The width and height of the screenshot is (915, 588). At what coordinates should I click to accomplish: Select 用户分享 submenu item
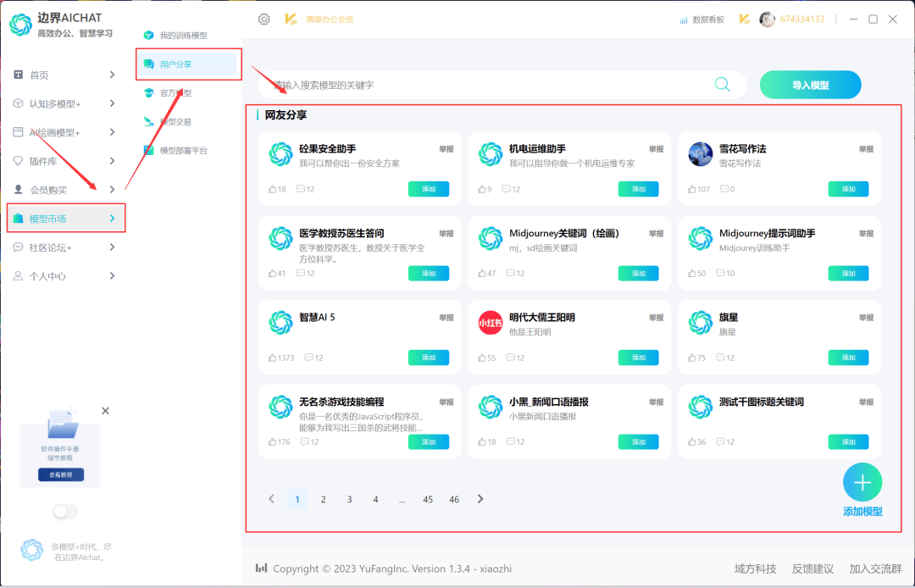[x=188, y=64]
